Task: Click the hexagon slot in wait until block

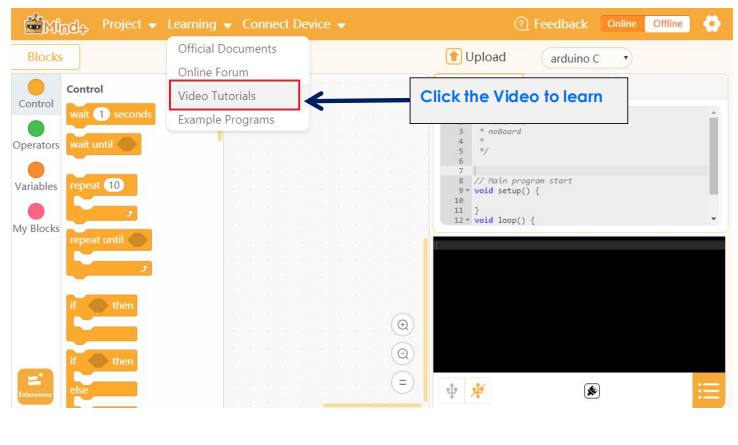Action: pos(127,145)
